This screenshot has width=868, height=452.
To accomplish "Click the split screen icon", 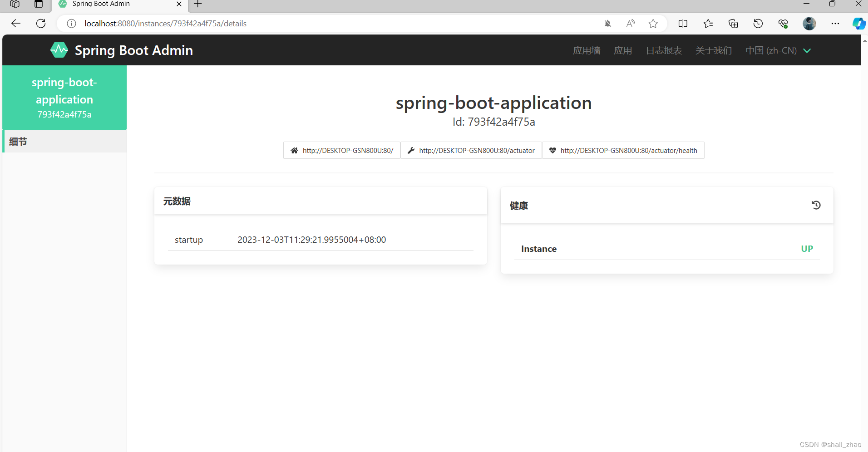I will point(682,24).
